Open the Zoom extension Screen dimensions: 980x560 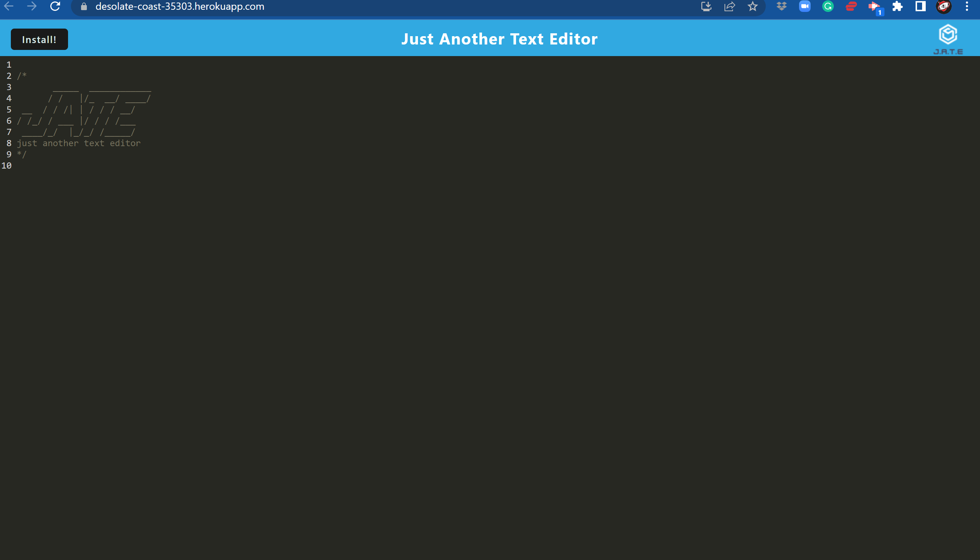coord(804,6)
